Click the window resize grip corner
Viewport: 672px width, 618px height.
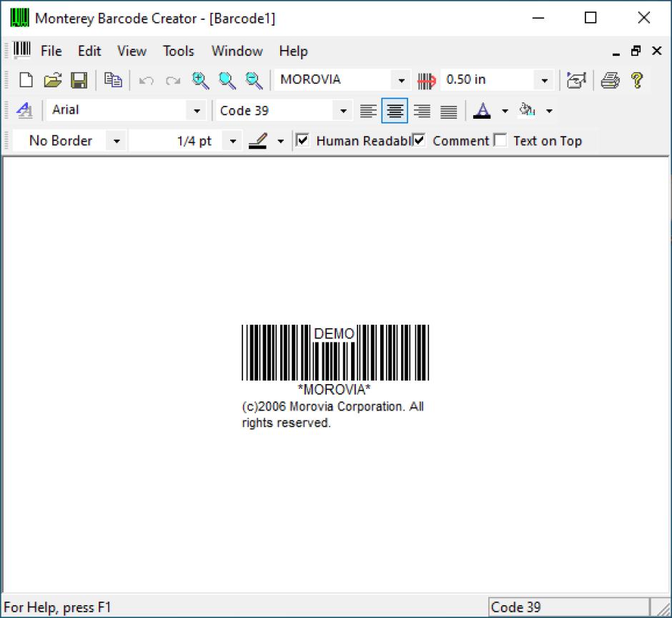662,608
